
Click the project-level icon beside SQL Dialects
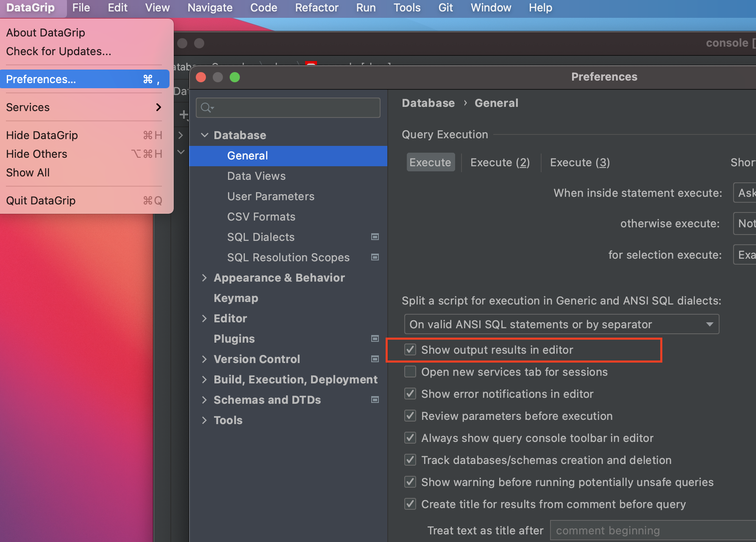(375, 237)
